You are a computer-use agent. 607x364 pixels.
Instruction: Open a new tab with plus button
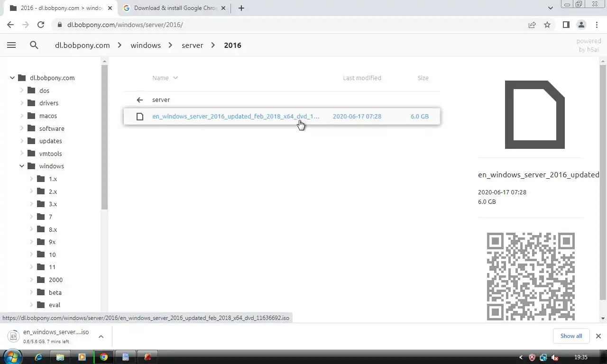point(241,8)
